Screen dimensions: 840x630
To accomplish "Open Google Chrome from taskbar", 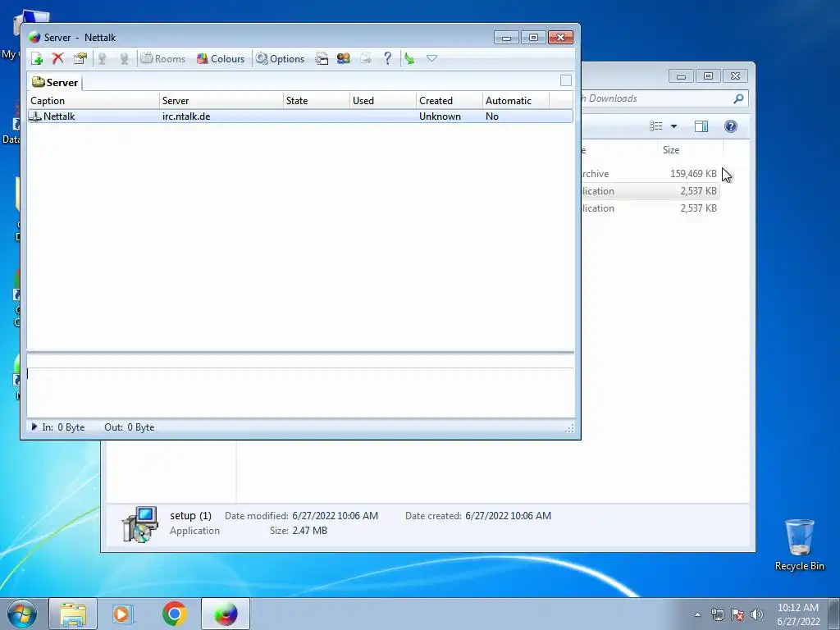I will (x=174, y=614).
